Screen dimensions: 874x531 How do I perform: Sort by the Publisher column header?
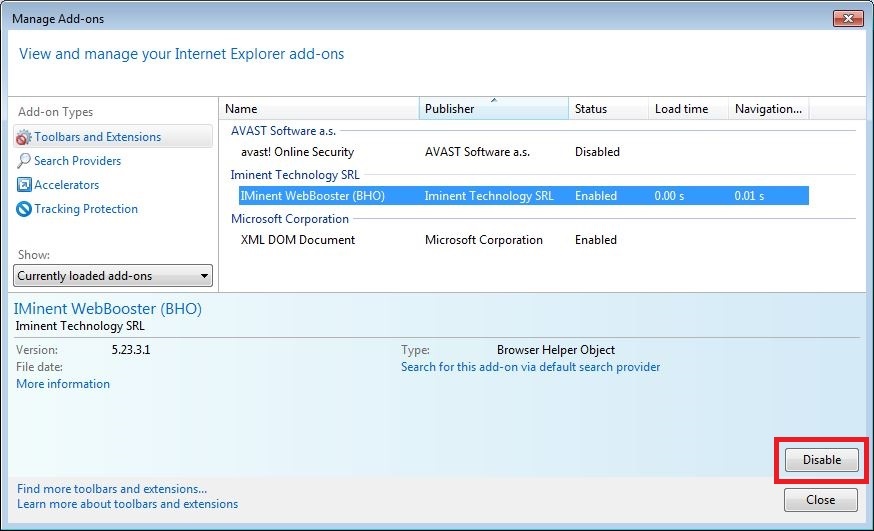pos(493,109)
